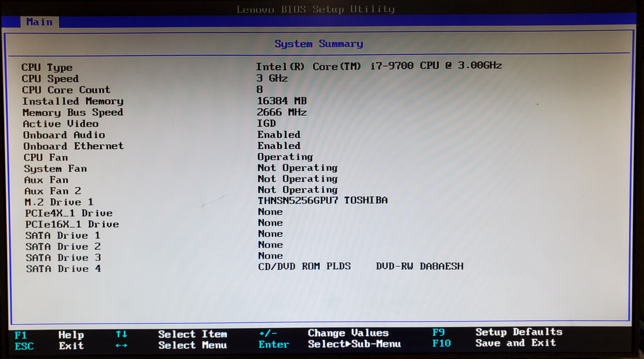The height and width of the screenshot is (359, 644).
Task: Select None value for PCIe16X_1 Drive
Action: point(270,223)
